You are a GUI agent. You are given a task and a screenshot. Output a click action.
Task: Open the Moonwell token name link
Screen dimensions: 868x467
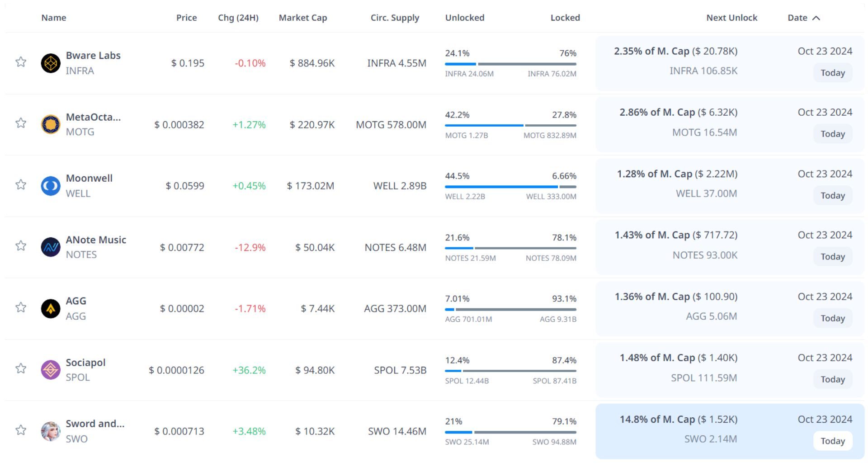tap(89, 178)
